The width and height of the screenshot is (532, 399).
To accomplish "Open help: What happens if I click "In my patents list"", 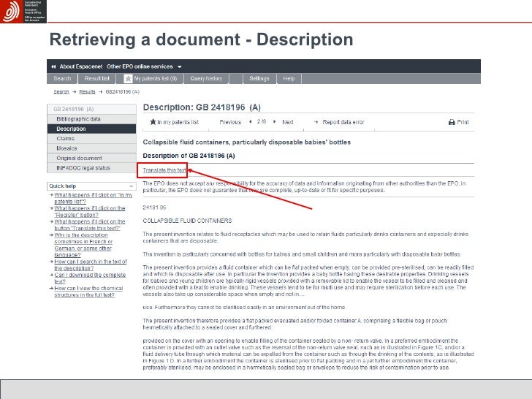I will click(x=93, y=199).
